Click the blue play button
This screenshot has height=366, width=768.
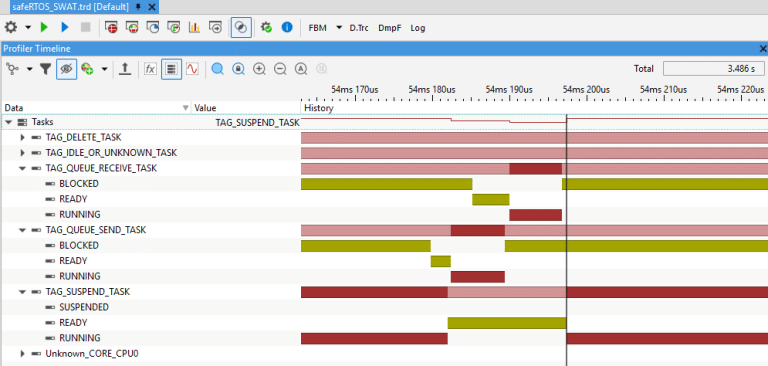pyautogui.click(x=65, y=28)
